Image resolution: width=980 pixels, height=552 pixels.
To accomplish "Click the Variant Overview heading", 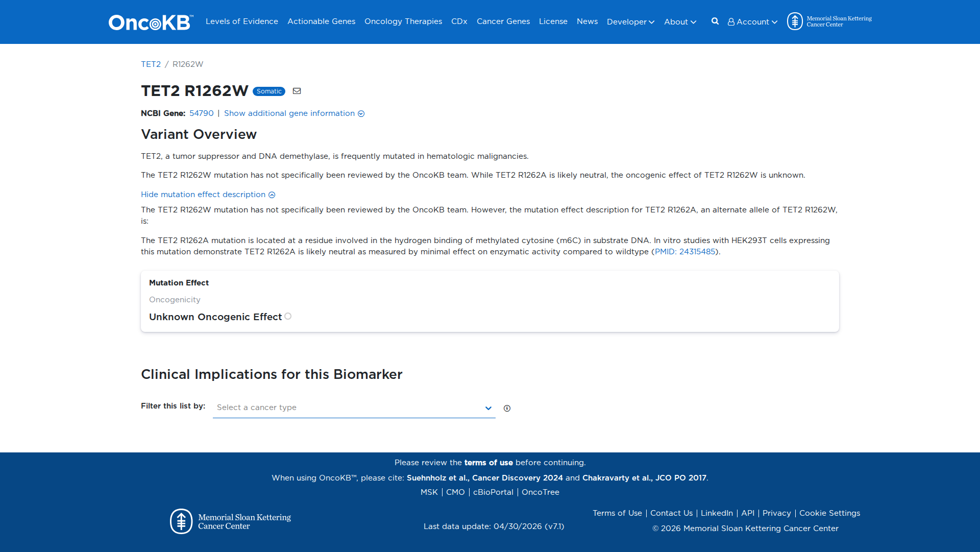I will pyautogui.click(x=199, y=134).
